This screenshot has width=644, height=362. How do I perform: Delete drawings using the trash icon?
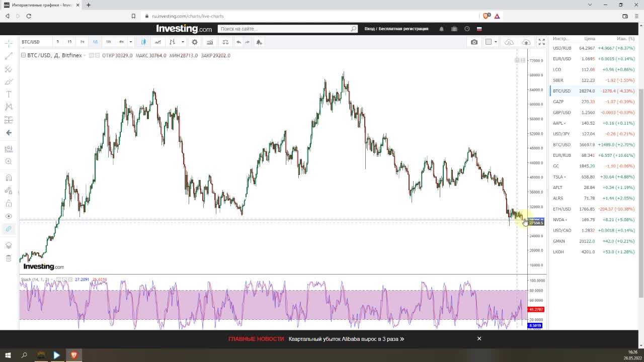pyautogui.click(x=9, y=258)
